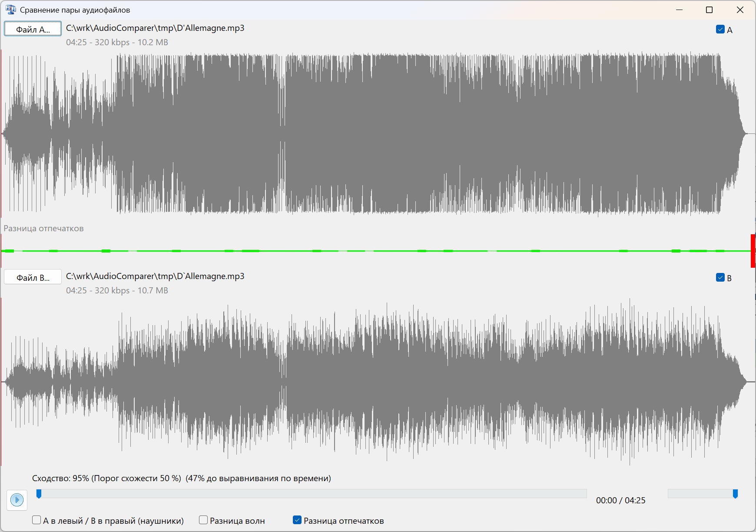Click the file A waveform display
The height and width of the screenshot is (532, 756).
(x=378, y=133)
